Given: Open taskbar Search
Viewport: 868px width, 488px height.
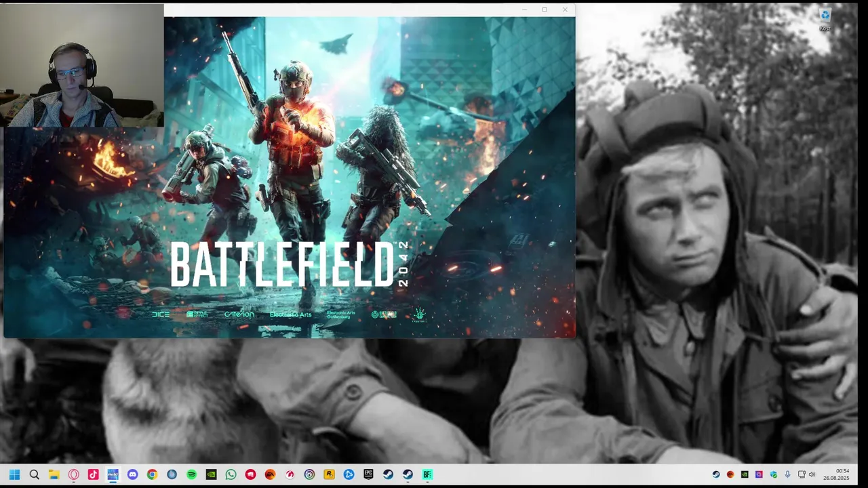Looking at the screenshot, I should pos(34,474).
